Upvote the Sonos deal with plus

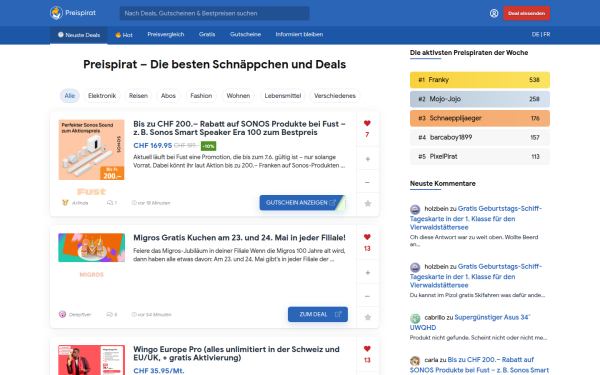tap(368, 159)
